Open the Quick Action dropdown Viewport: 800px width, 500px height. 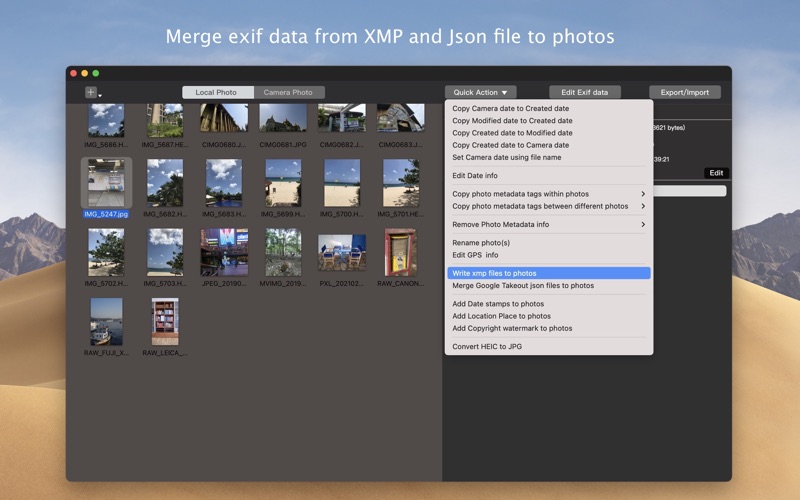tap(481, 92)
